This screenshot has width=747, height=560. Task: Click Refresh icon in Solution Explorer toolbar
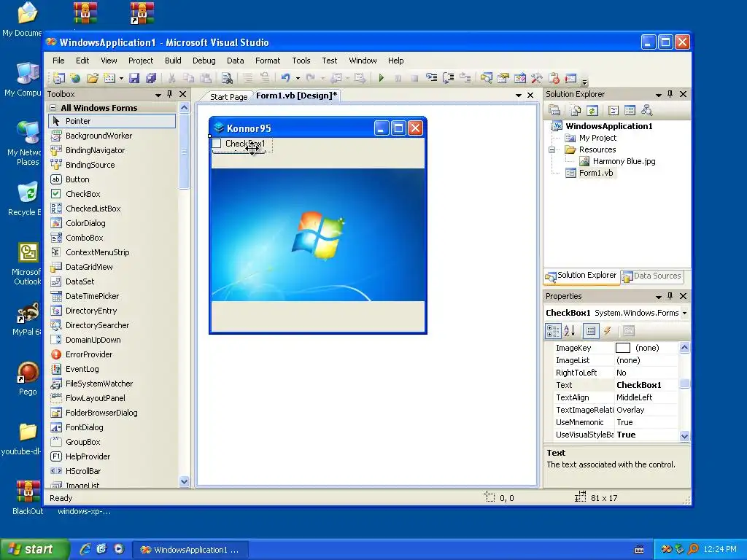click(x=592, y=111)
